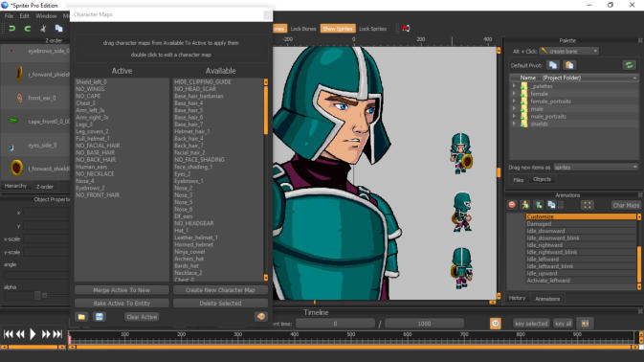The height and width of the screenshot is (362, 644).
Task: Toggle Lock Sprites option
Action: click(x=372, y=29)
